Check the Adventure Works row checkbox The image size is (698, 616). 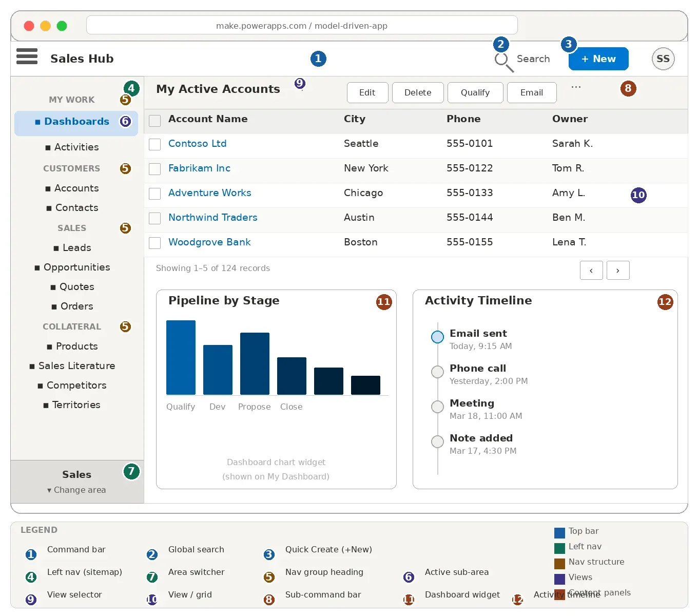pos(154,194)
